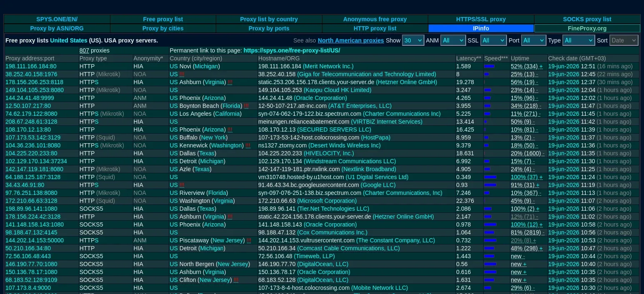Screen dimensions: 644x294
Task: Open Proxy by ASN/ORG page
Action: pyautogui.click(x=57, y=28)
